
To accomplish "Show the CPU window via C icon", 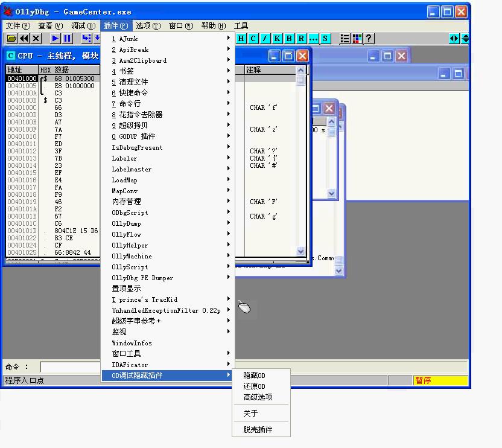I will tap(253, 39).
